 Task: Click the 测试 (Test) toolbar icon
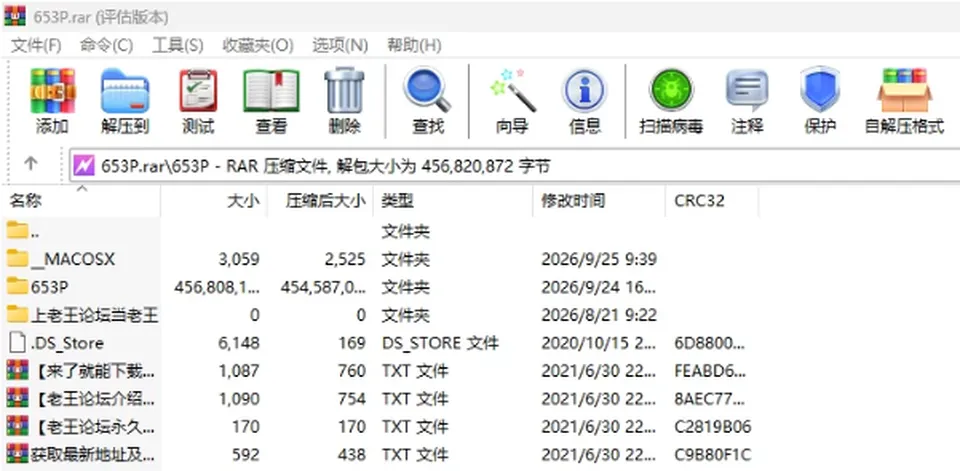point(198,91)
